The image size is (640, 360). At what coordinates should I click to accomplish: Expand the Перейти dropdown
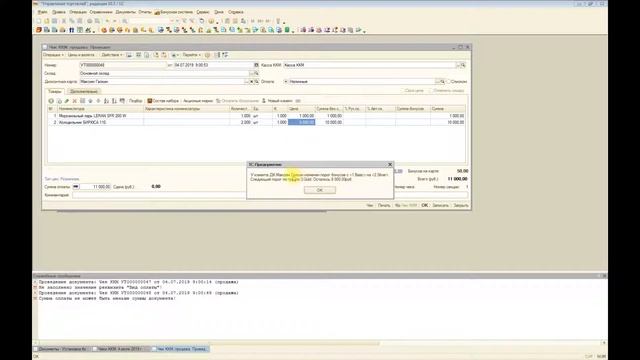[191, 55]
